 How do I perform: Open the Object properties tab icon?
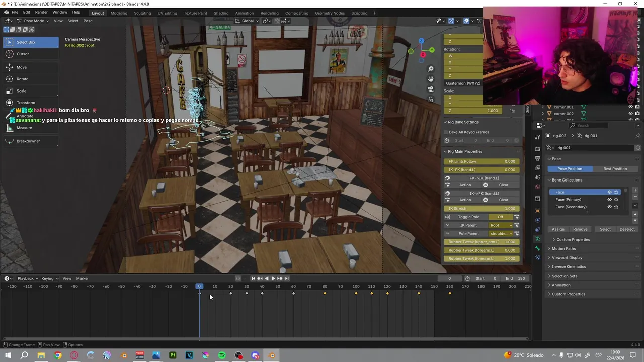click(x=537, y=210)
